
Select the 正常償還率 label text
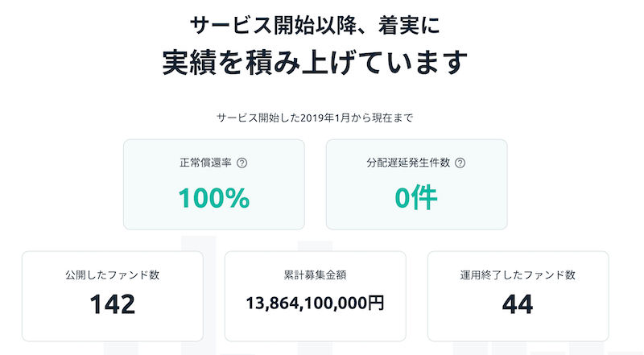pos(205,163)
